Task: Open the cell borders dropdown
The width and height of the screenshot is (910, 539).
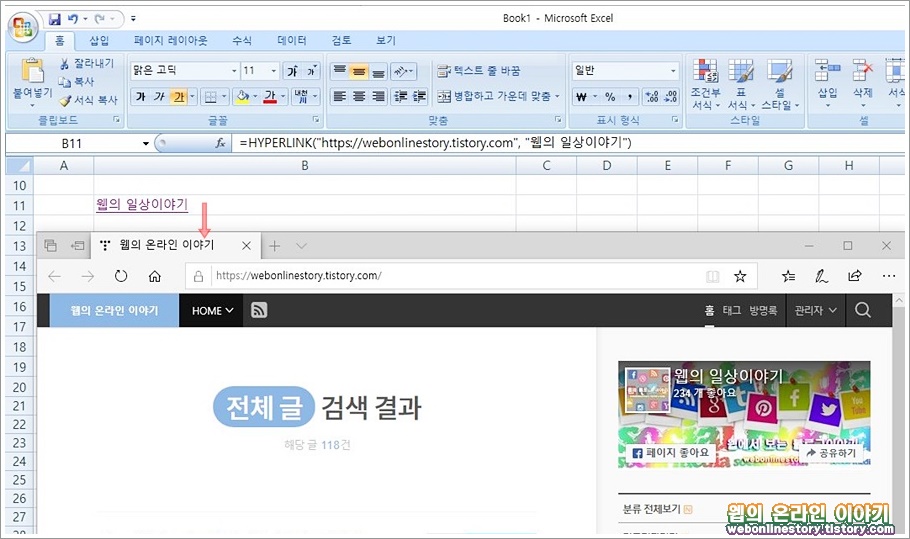Action: click(x=223, y=96)
